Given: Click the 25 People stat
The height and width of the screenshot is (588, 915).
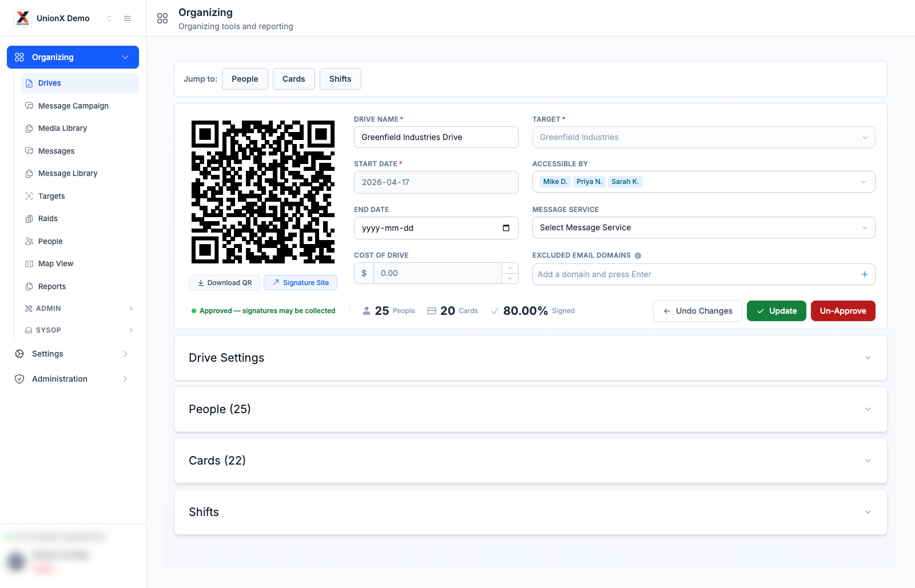Looking at the screenshot, I should click(x=389, y=311).
